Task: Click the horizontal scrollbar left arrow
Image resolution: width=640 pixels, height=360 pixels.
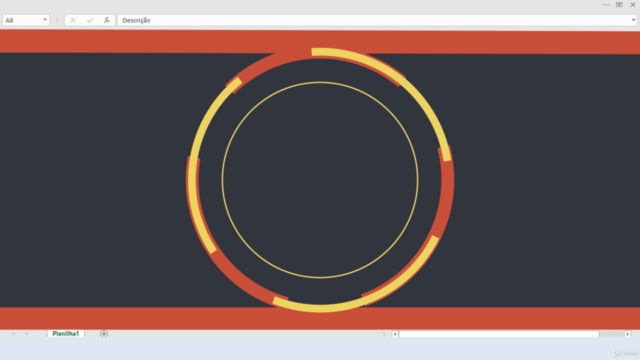Action: tap(395, 334)
